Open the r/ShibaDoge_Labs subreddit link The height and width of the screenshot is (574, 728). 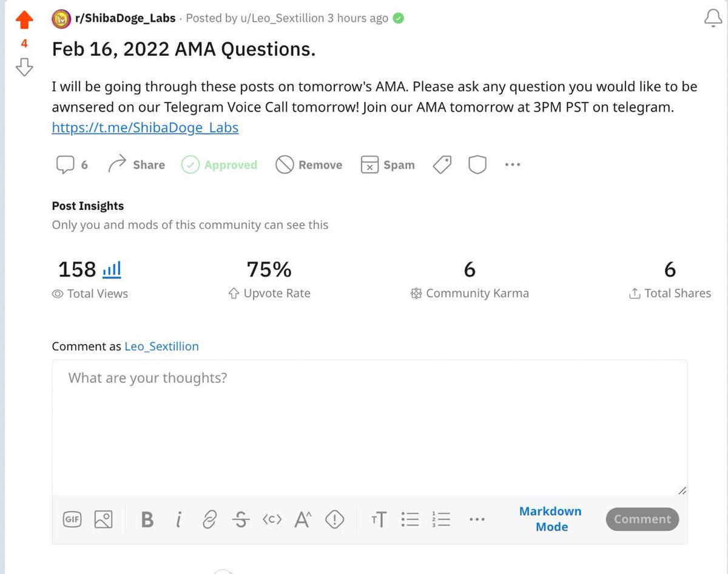(124, 18)
